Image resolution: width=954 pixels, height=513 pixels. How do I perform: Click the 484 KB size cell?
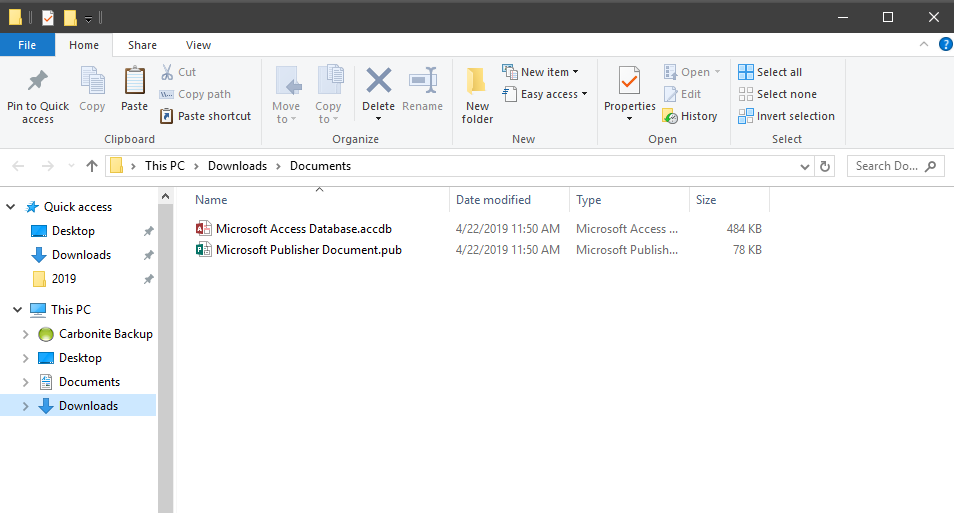point(744,229)
